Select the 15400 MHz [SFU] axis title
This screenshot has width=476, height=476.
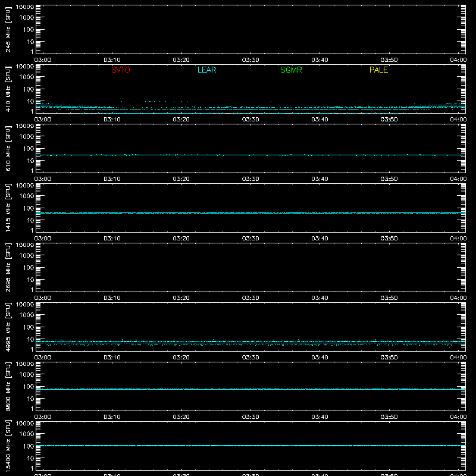coord(8,446)
